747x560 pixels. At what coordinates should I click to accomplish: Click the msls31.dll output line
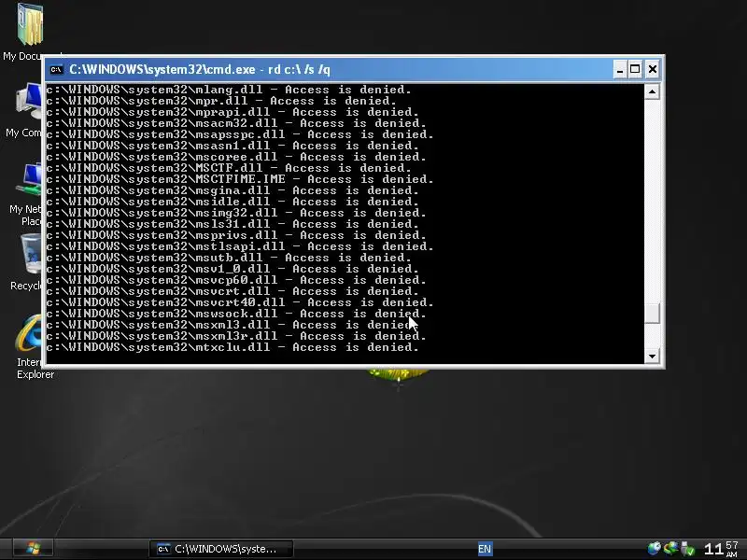[233, 224]
